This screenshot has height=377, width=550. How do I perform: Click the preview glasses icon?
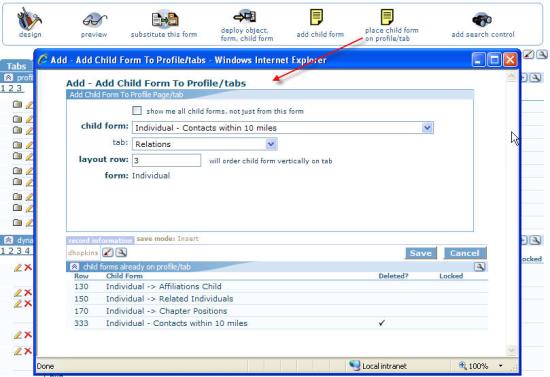[94, 20]
